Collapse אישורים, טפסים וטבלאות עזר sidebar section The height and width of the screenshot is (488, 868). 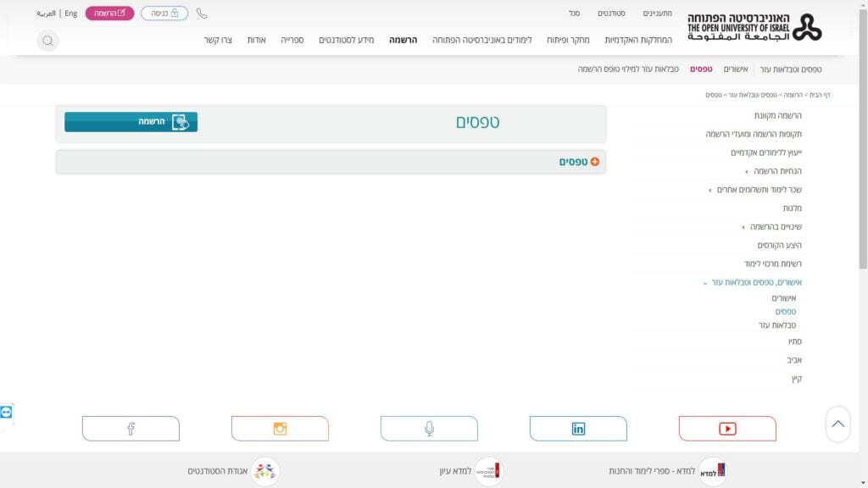pos(753,282)
